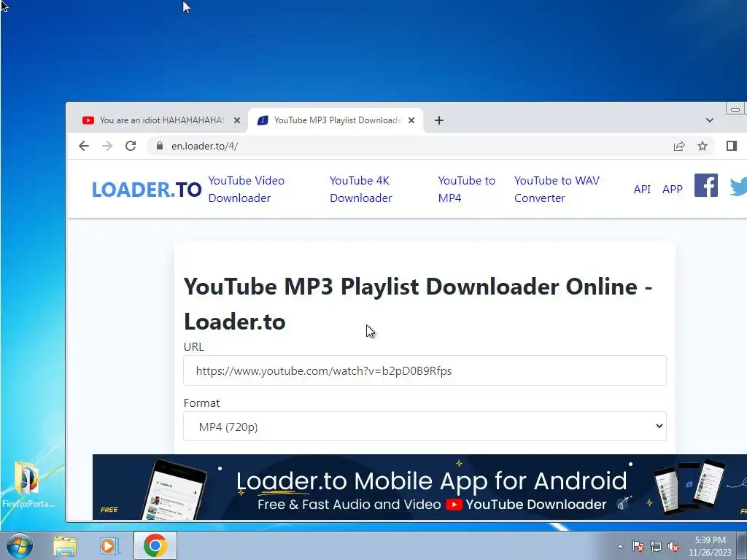Screen dimensions: 747x560
Task: Click the URL label above the field
Action: [x=193, y=346]
